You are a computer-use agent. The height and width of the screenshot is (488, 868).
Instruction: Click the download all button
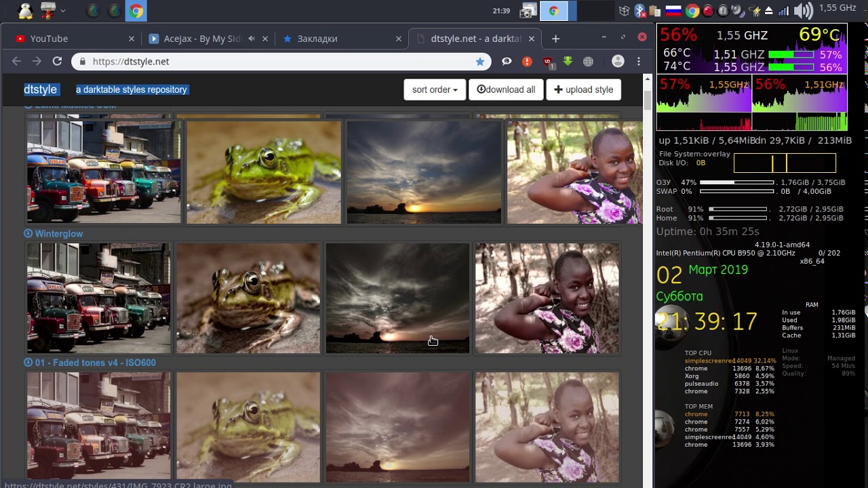(506, 89)
